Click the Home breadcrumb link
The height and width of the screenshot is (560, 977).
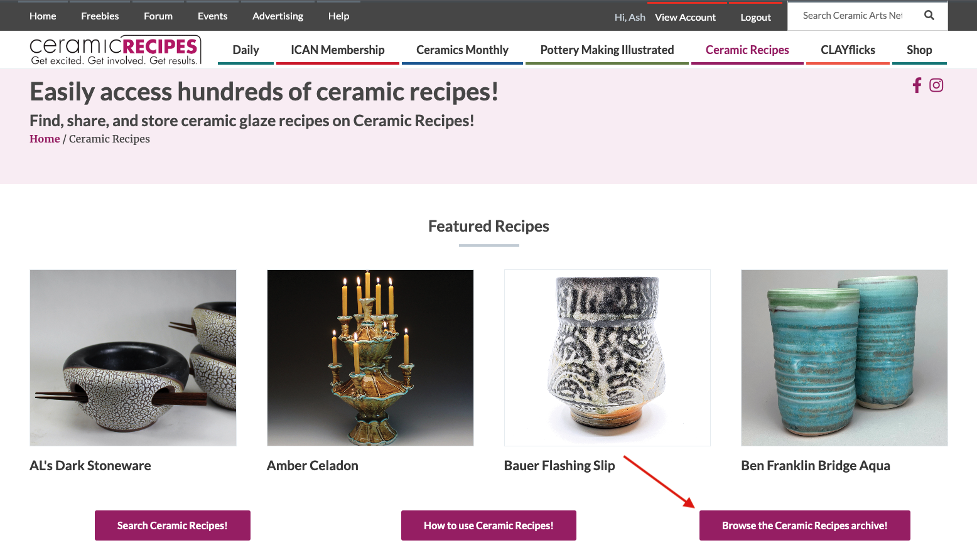[45, 139]
